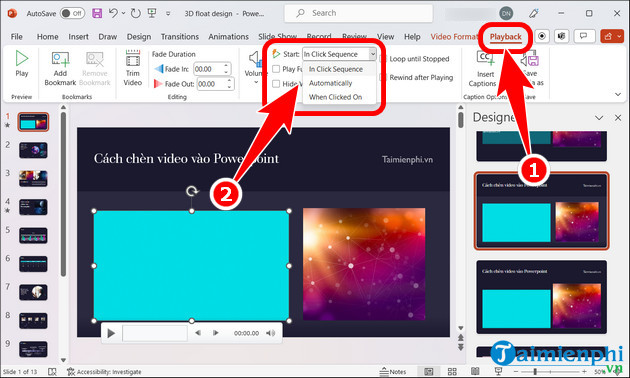Screen dimensions: 630x378
Task: Open the Help tab
Action: coord(412,37)
